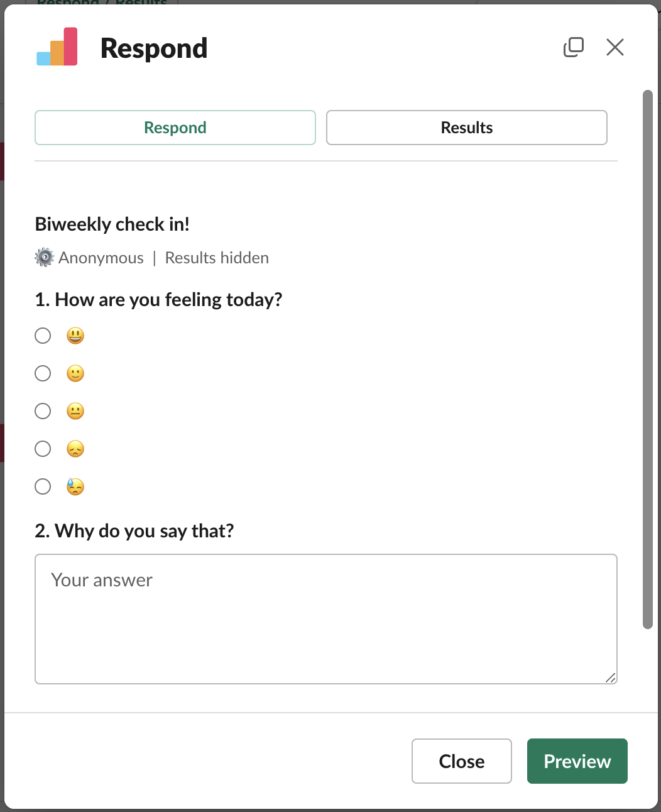Click the Close button

point(462,761)
